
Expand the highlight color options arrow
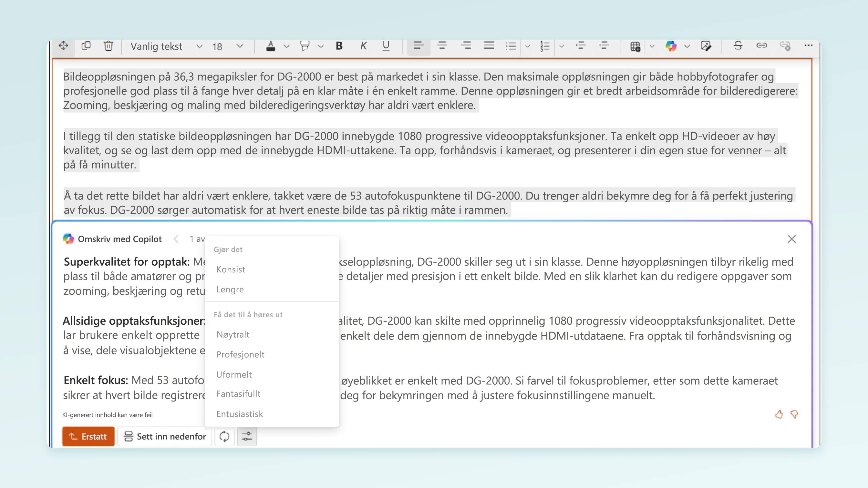pos(321,46)
